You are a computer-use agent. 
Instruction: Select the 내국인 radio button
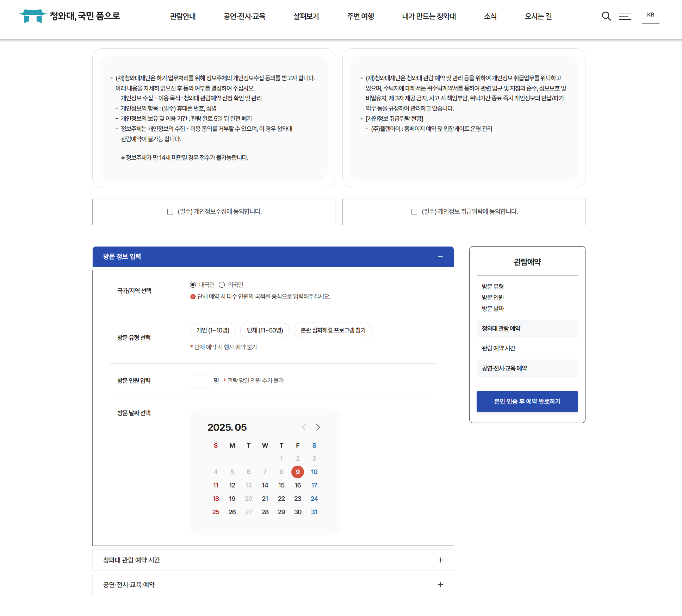(x=193, y=285)
